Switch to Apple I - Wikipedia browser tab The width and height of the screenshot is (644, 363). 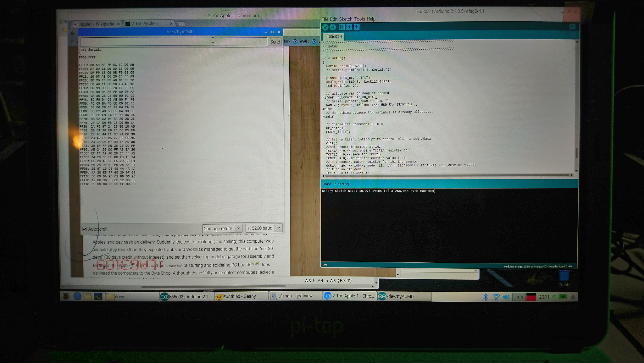pos(96,24)
